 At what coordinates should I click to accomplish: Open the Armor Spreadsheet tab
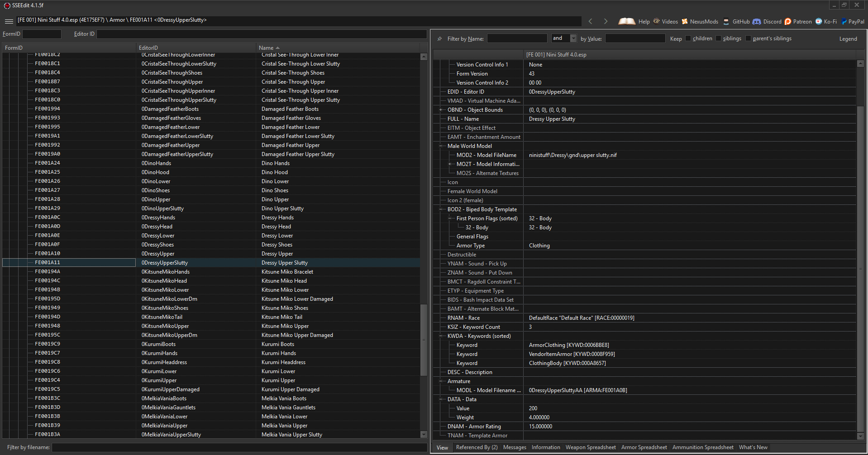pos(644,447)
